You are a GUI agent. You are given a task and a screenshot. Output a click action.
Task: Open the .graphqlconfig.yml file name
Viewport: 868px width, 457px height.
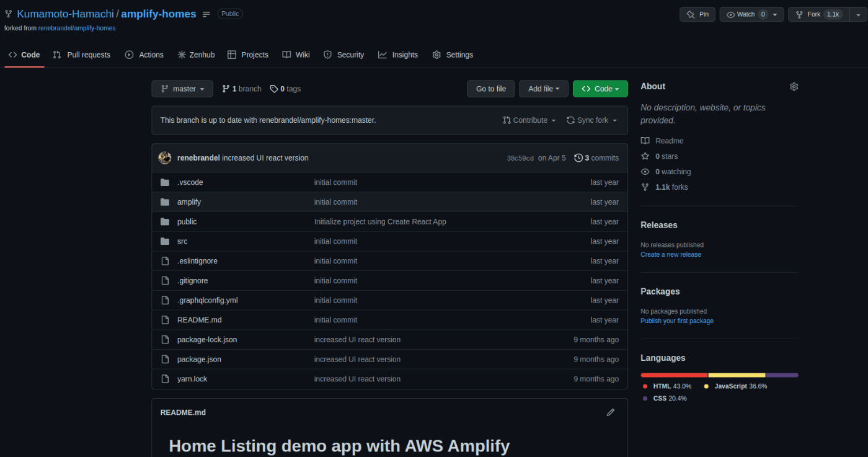point(207,301)
